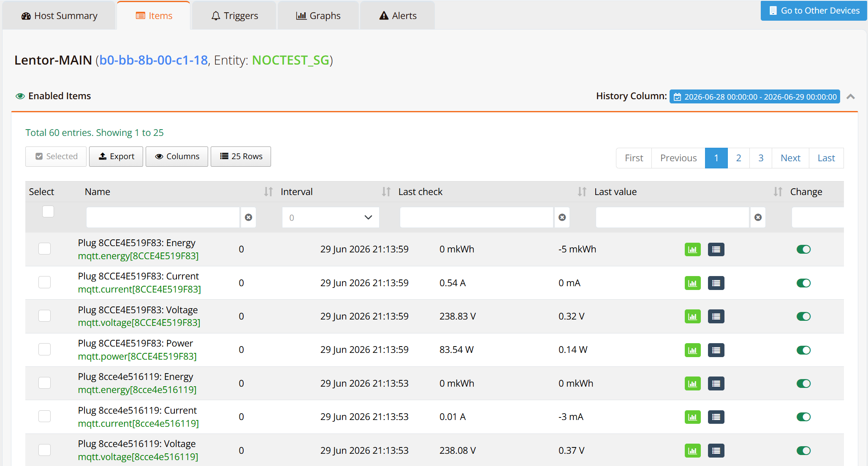Switch to the Items tab
868x466 pixels.
pyautogui.click(x=154, y=16)
